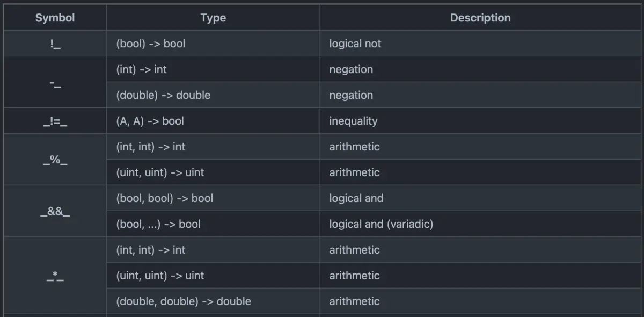
Task: Select the !_ symbol cell
Action: 55,44
